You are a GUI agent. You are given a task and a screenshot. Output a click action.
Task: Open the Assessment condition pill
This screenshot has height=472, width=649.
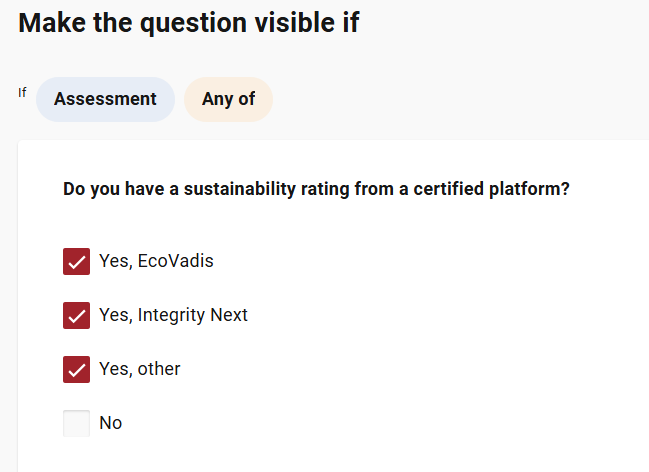(x=105, y=99)
